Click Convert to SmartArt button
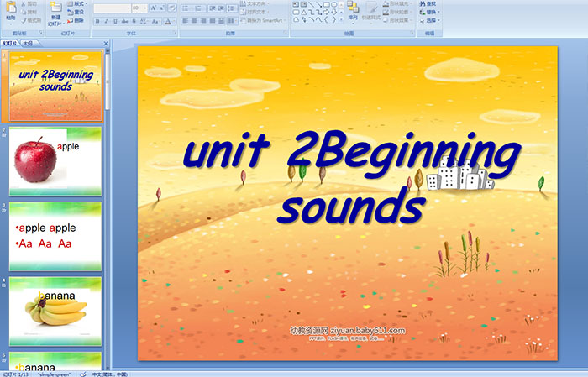 click(263, 20)
